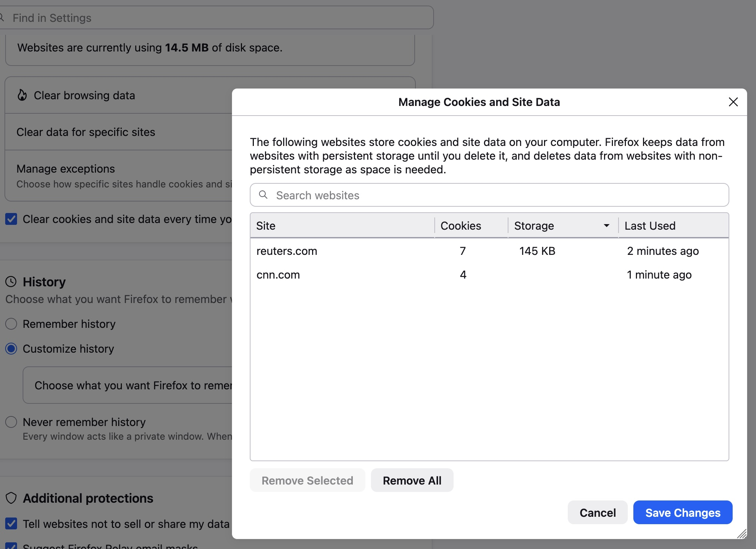Click the flame icon beside Clear browsing data
The height and width of the screenshot is (549, 756).
click(x=22, y=95)
